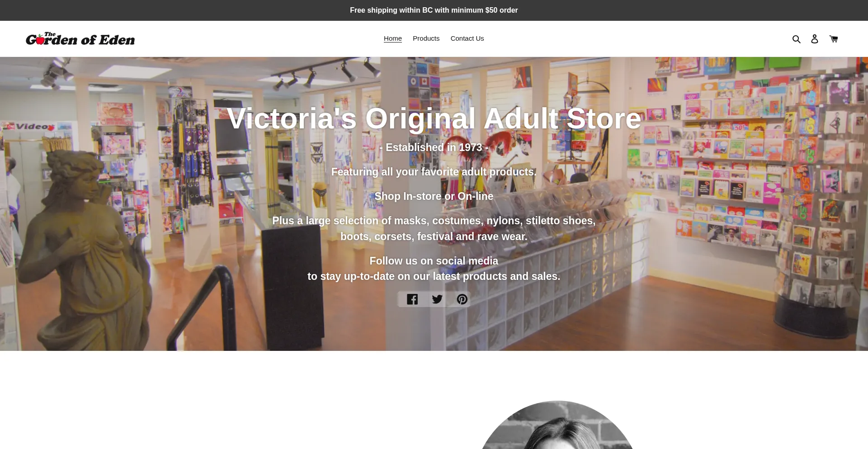Open the account login icon
The width and height of the screenshot is (868, 449).
(x=815, y=39)
